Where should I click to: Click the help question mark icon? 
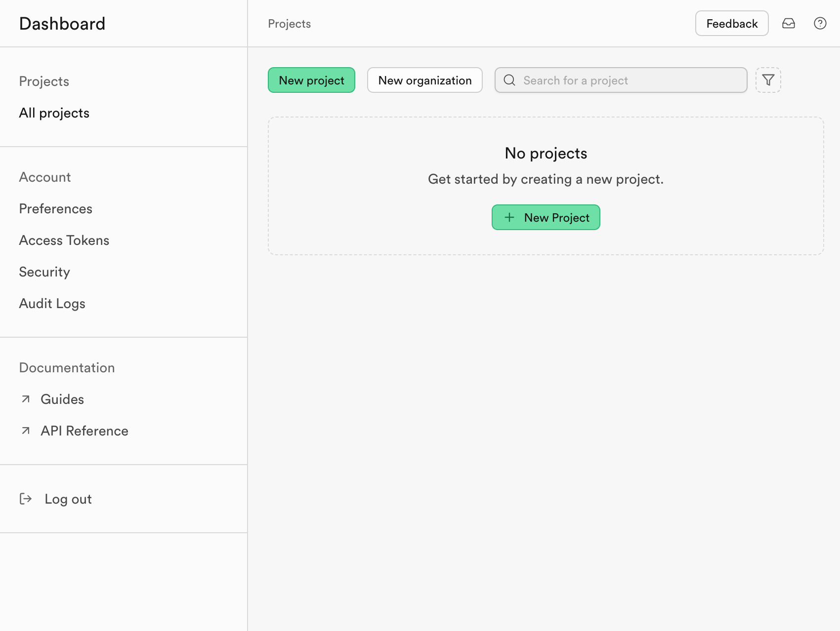point(820,23)
